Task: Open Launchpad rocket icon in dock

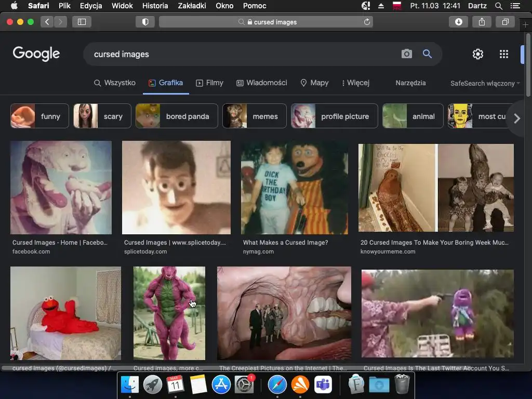Action: tap(153, 385)
